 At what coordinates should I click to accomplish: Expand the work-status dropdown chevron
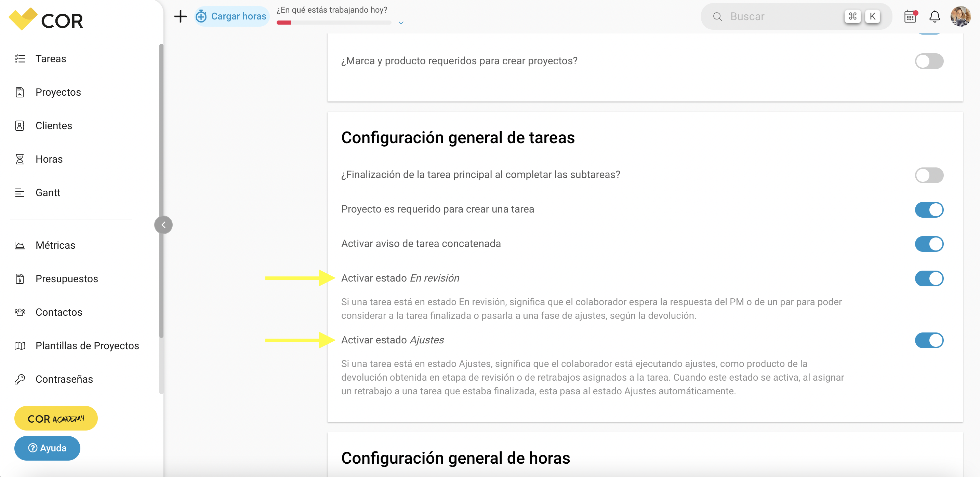pos(401,23)
